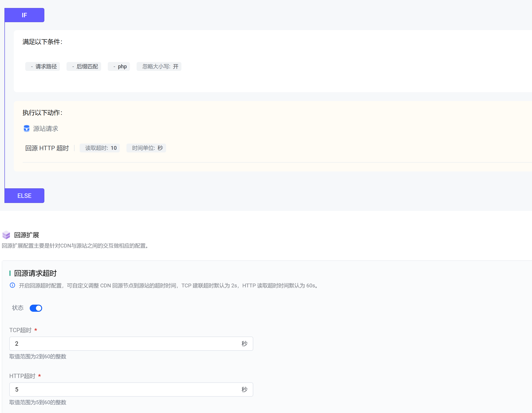Click the blue info icon under 回源请求超时

point(12,285)
